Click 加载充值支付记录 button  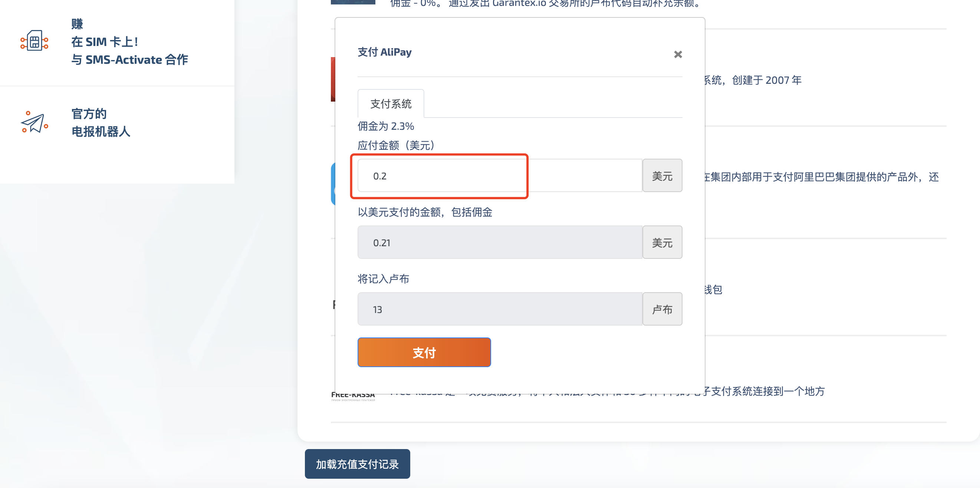point(357,464)
